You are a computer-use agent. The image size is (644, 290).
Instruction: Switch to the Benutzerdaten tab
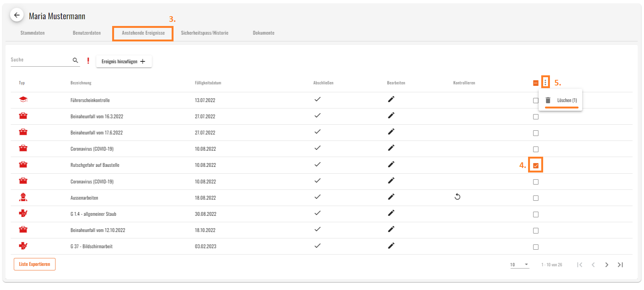[87, 33]
